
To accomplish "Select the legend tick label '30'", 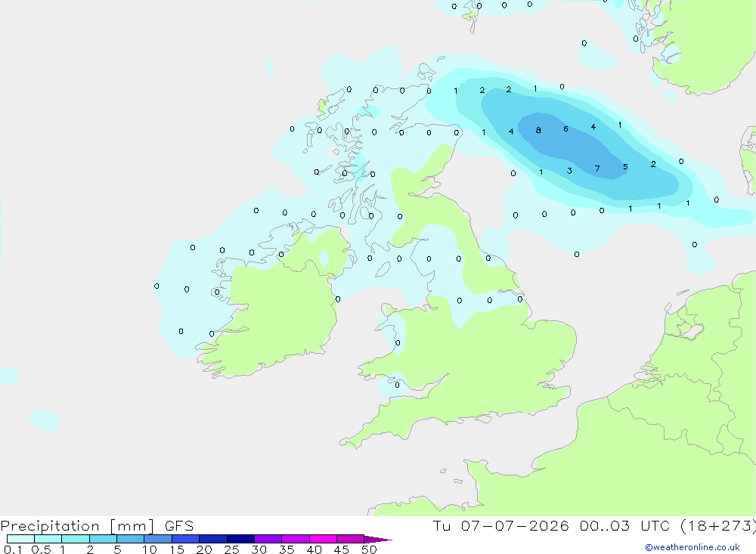I will [259, 549].
